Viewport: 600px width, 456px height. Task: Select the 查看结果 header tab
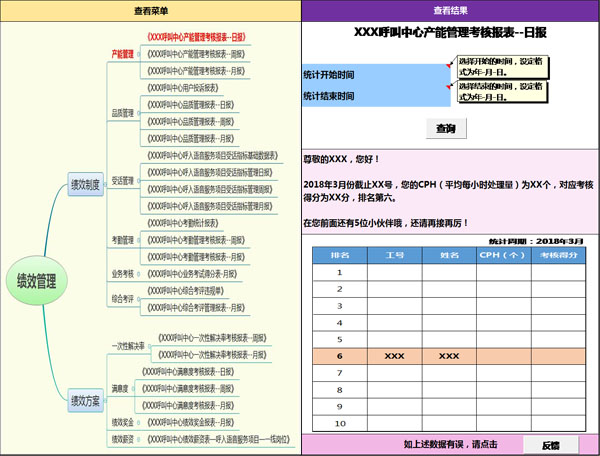click(x=450, y=10)
